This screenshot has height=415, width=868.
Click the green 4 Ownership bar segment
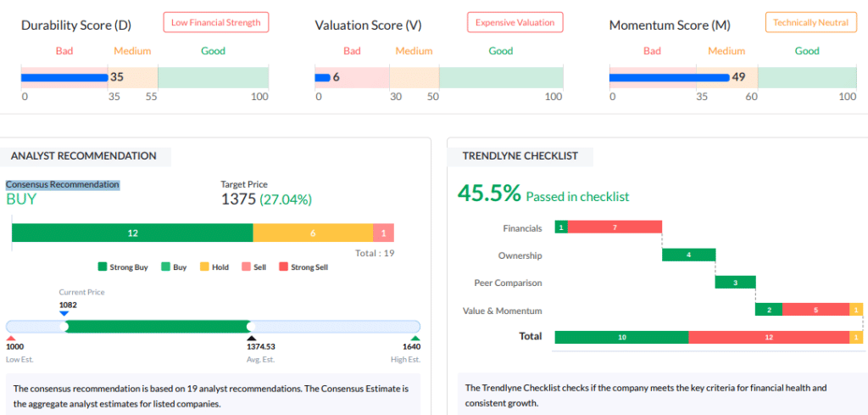pos(688,255)
